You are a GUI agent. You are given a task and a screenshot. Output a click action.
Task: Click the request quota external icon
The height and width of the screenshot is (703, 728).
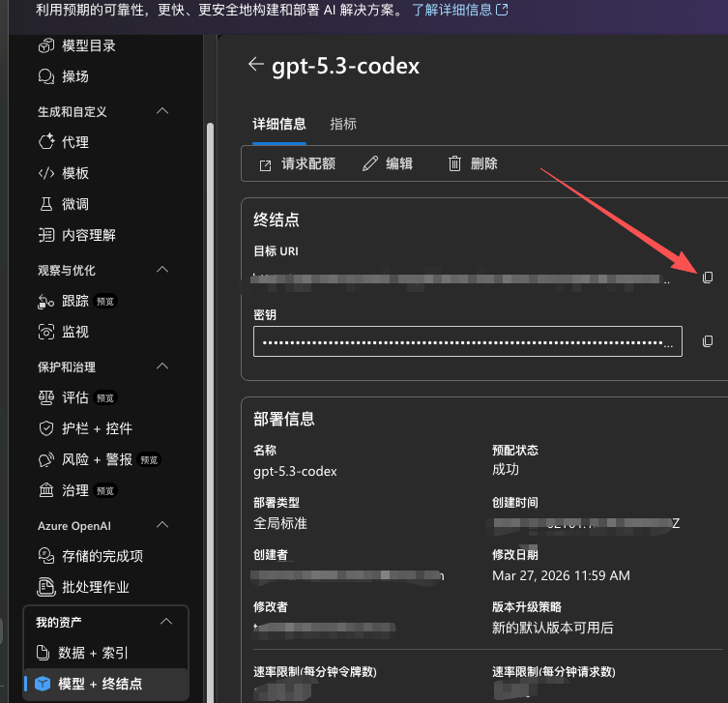point(265,164)
